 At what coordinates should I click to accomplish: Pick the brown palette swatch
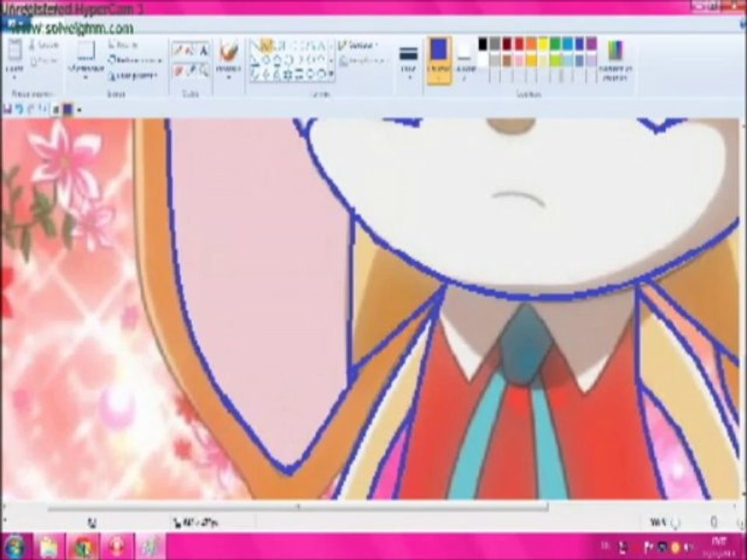(x=507, y=60)
